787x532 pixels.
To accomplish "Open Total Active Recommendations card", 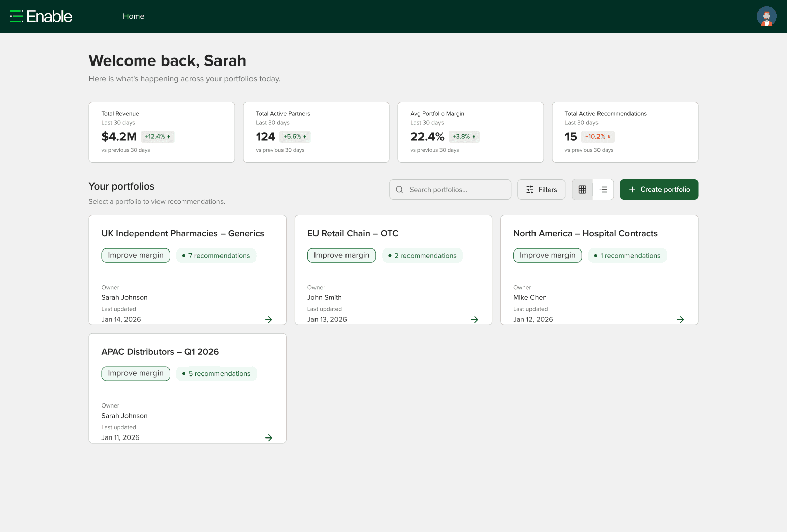I will (625, 132).
